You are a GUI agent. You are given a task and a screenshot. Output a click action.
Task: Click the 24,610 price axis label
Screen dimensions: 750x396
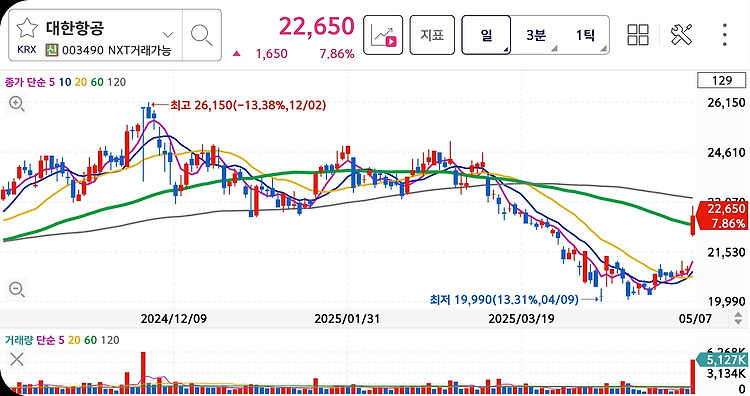[726, 153]
